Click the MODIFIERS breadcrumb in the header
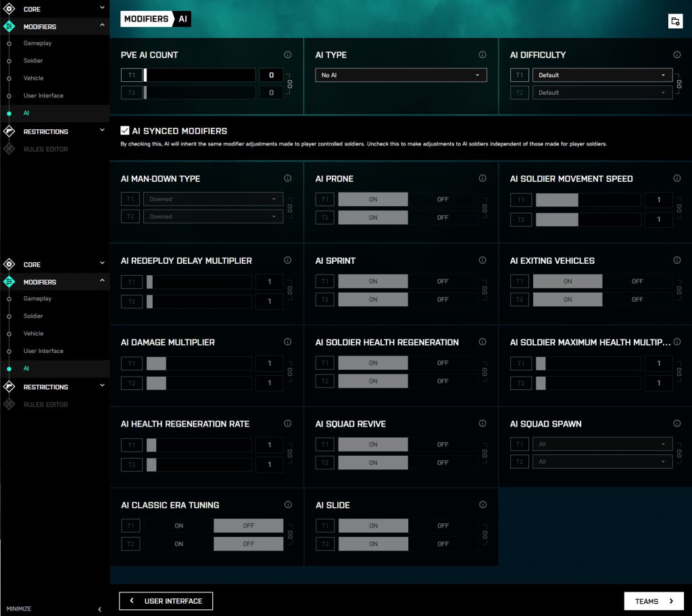 tap(146, 19)
